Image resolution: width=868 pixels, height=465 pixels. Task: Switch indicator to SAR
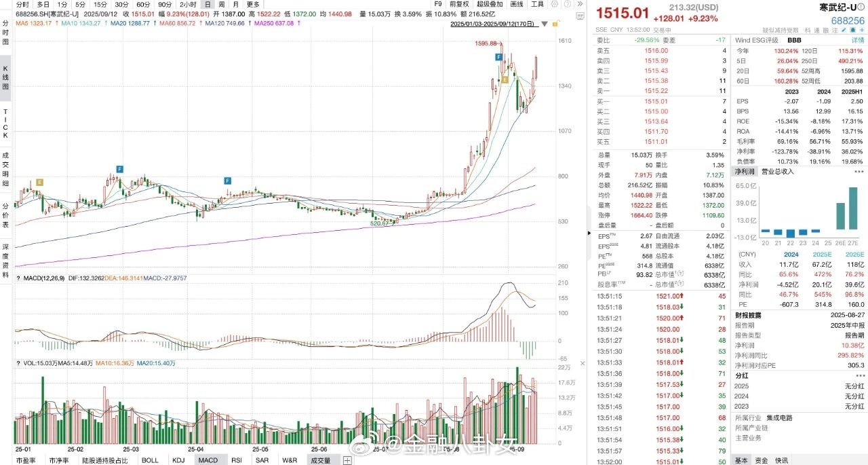tap(262, 460)
